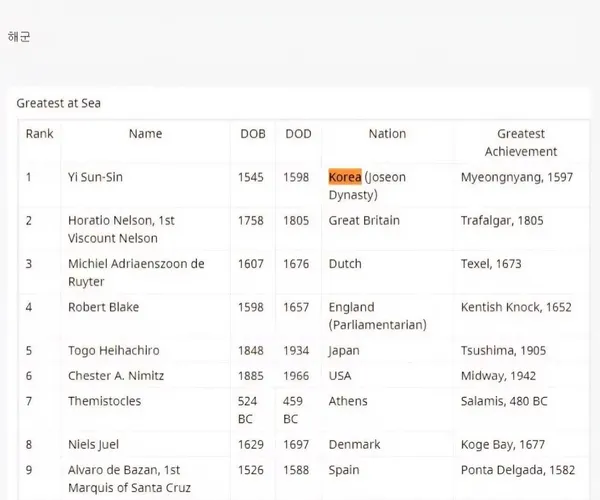The height and width of the screenshot is (500, 600).
Task: Select the Rank column header
Action: pos(39,134)
